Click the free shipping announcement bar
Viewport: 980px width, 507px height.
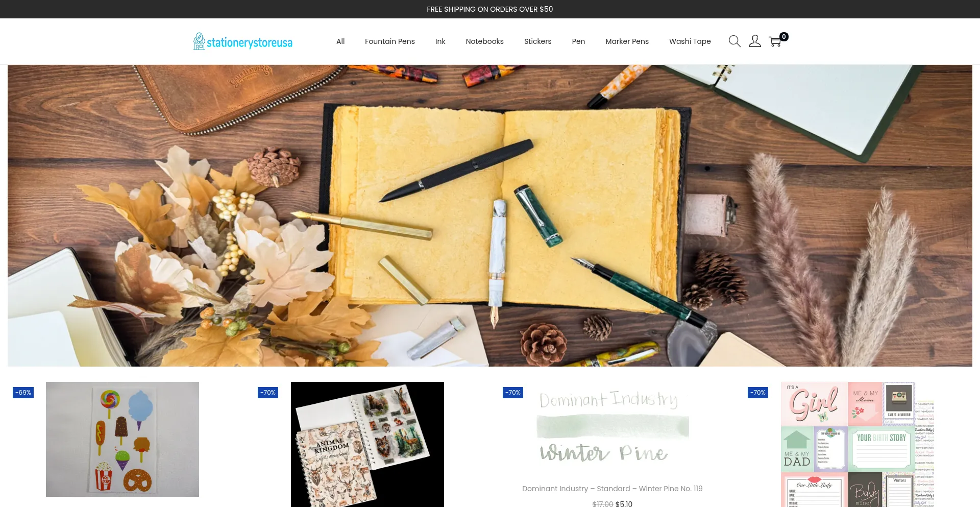tap(490, 9)
